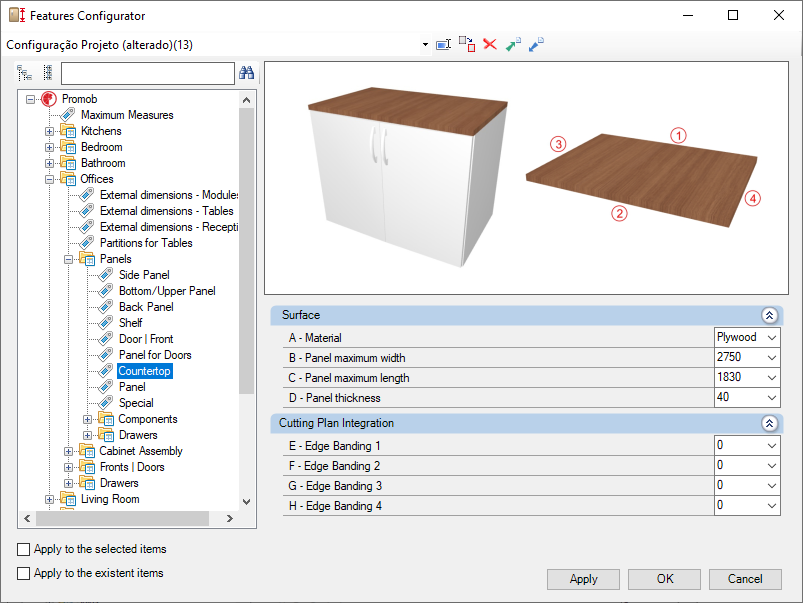Expand the Cabinet Assembly node
This screenshot has height=613, width=812.
coord(68,451)
